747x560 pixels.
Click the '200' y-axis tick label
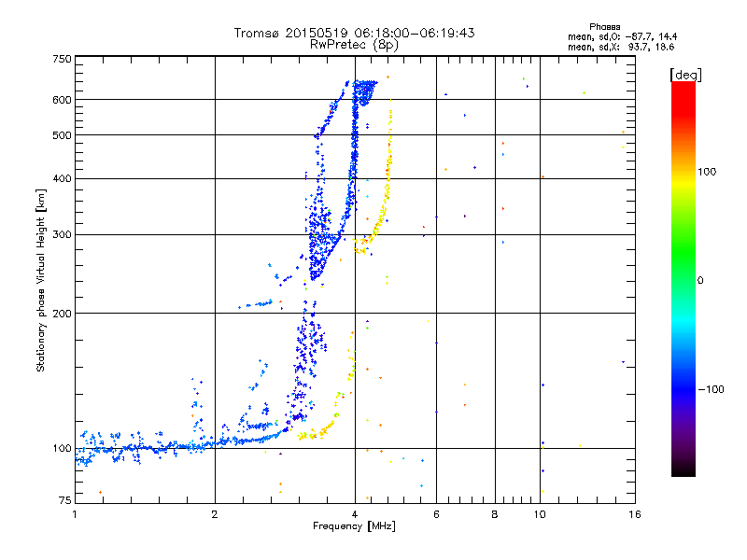[x=62, y=314]
